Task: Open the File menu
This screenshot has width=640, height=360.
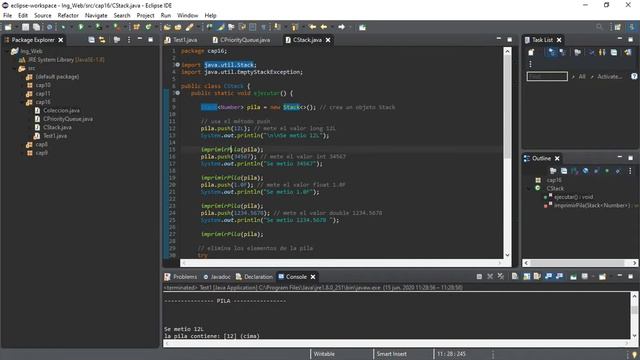Action: coord(7,16)
